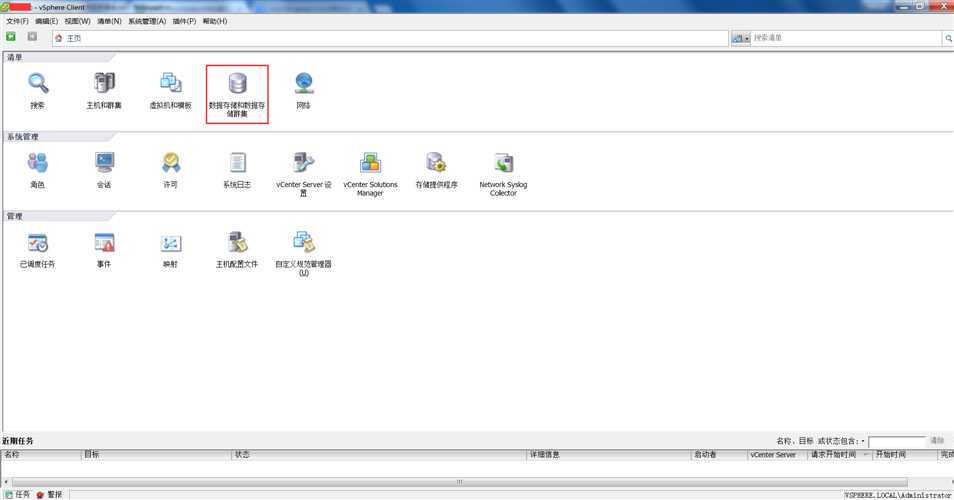Click VSPHERE.LOCAL\Administrator status bar text

pos(898,495)
